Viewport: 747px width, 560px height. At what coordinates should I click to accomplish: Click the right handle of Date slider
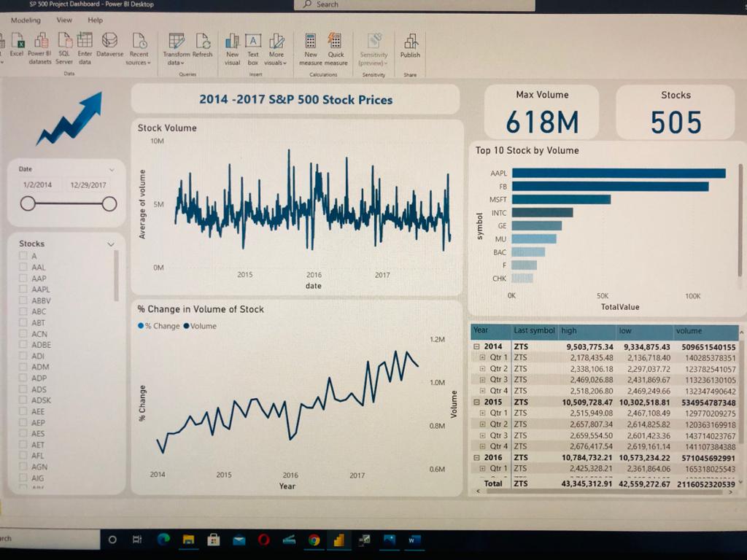click(x=109, y=204)
